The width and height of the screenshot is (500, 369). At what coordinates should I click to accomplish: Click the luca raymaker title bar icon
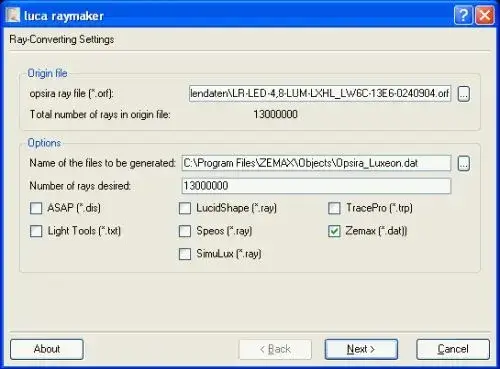(13, 15)
